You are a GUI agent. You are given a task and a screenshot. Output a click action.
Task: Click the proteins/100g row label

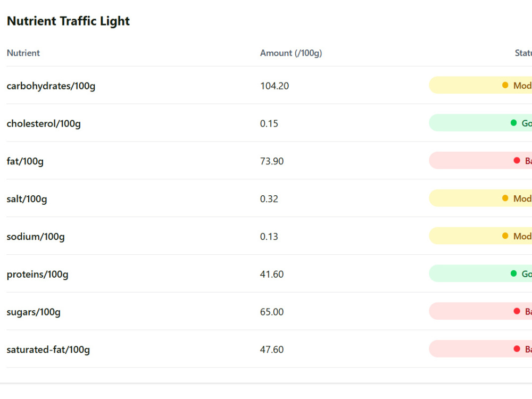[37, 275]
